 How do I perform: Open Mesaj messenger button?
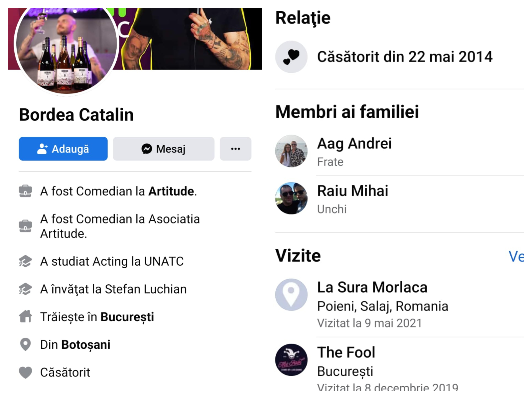tap(164, 149)
